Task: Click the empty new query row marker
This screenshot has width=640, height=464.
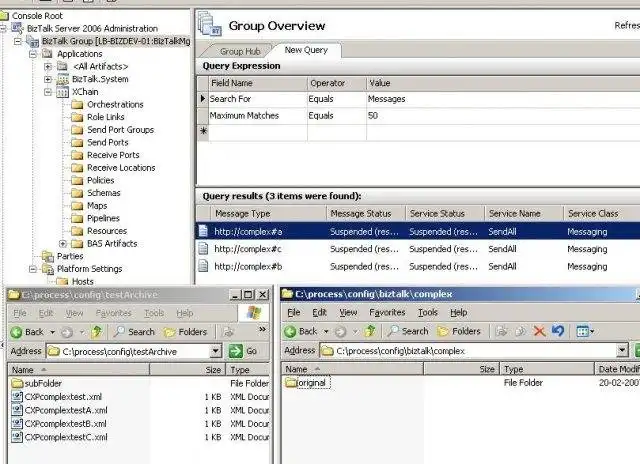Action: pos(203,132)
